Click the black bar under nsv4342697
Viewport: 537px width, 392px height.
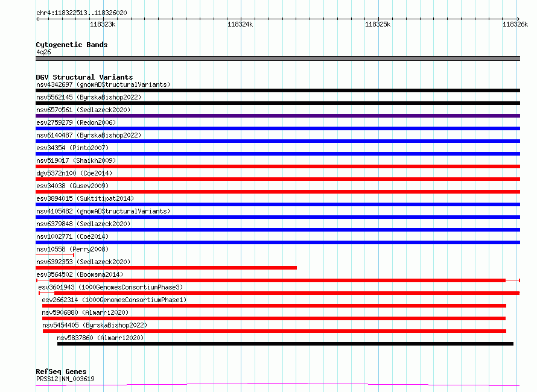click(278, 90)
